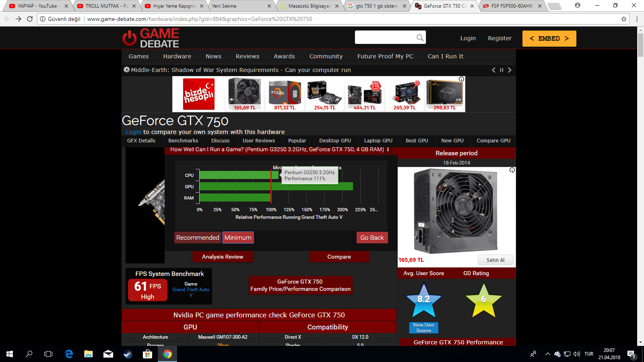This screenshot has width=644, height=362.
Task: Open the Windows Start menu
Action: tap(10, 354)
